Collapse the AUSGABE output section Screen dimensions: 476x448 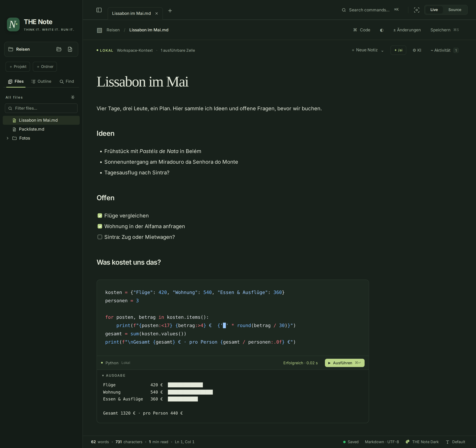point(114,375)
